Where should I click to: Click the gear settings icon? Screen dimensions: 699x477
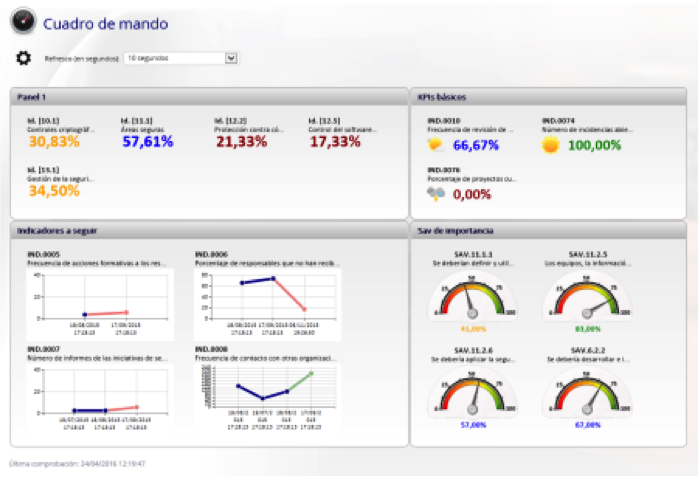23,58
